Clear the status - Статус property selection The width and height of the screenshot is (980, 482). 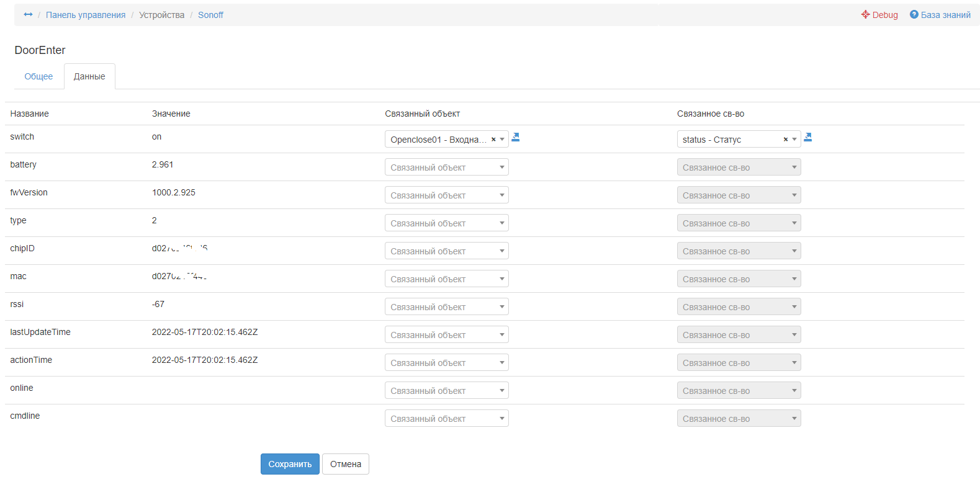[786, 140]
